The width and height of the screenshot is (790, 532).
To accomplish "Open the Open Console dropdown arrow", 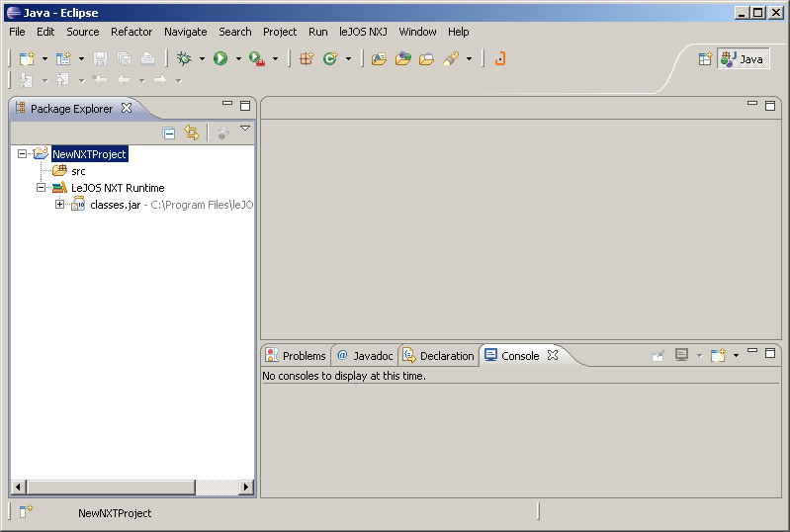I will point(736,356).
